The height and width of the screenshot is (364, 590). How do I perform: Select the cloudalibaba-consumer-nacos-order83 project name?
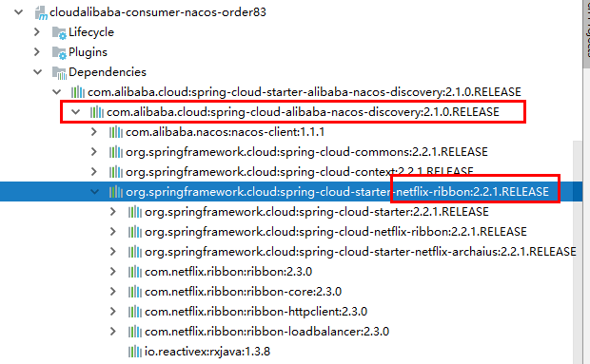click(x=158, y=12)
